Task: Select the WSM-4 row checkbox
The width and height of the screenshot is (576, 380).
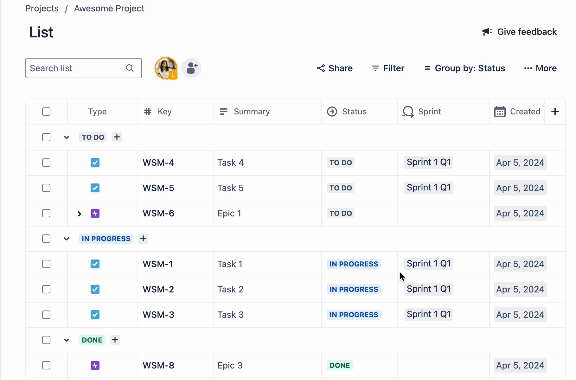Action: [46, 162]
